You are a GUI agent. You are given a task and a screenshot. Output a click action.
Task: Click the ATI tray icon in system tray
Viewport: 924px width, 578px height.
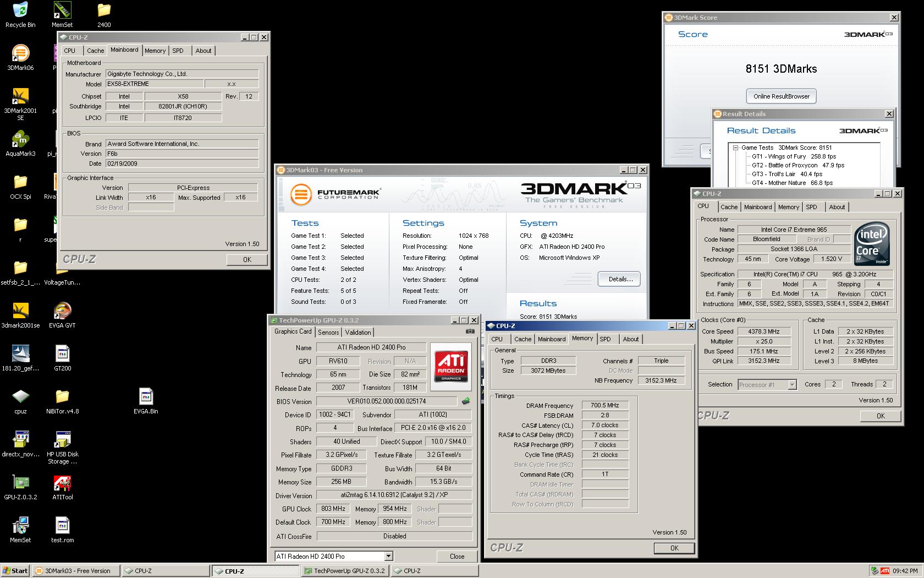tap(885, 571)
